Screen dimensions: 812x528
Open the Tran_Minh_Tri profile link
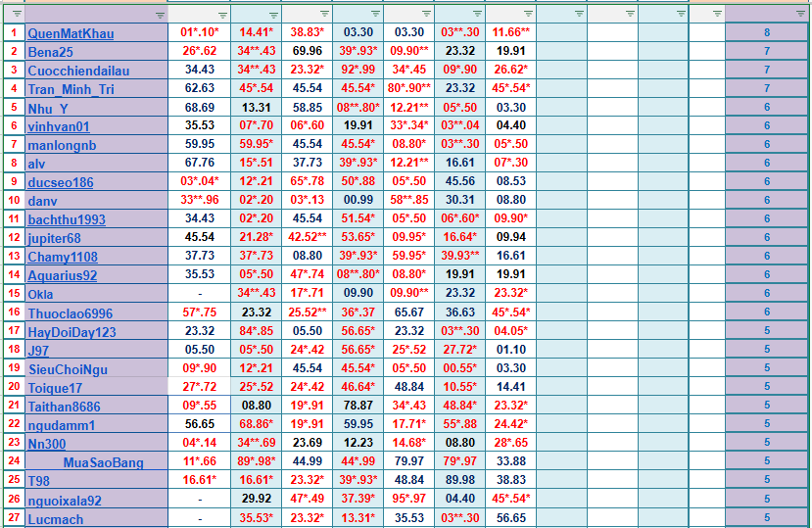(71, 89)
